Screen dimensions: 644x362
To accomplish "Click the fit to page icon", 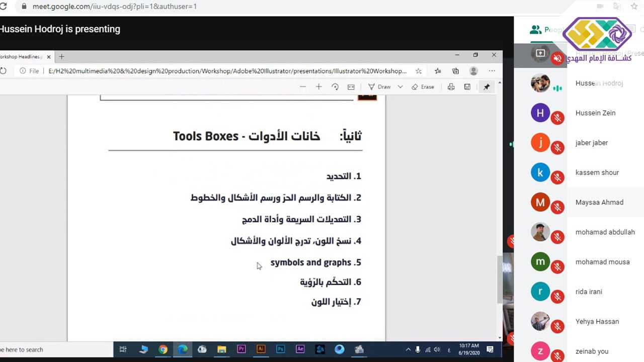I will pos(351,87).
